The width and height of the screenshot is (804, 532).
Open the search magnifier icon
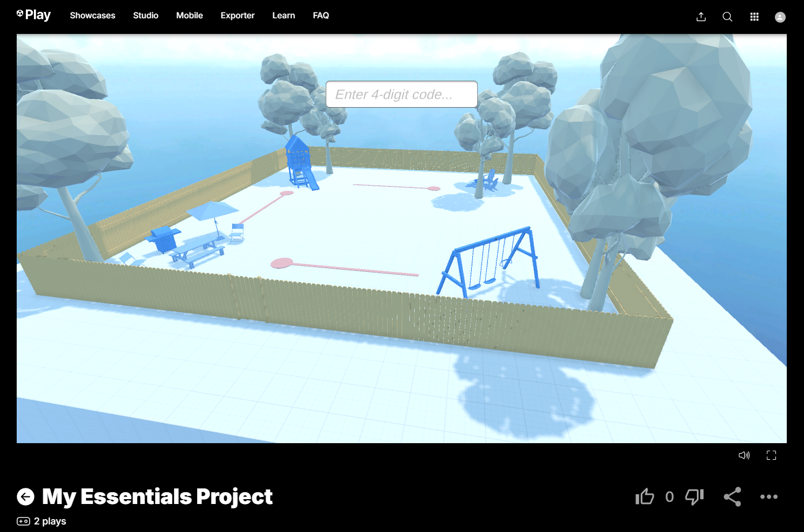tap(727, 17)
